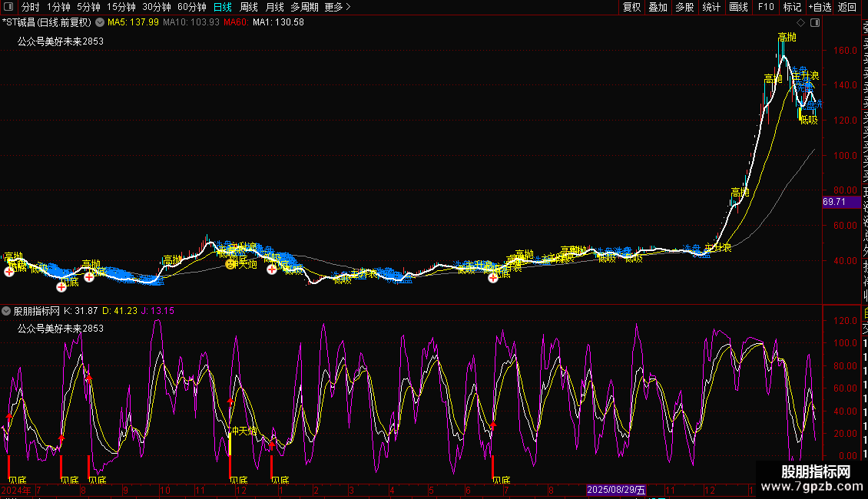The height and width of the screenshot is (499, 868).
Task: Expand the 更多 periods menu
Action: click(337, 7)
